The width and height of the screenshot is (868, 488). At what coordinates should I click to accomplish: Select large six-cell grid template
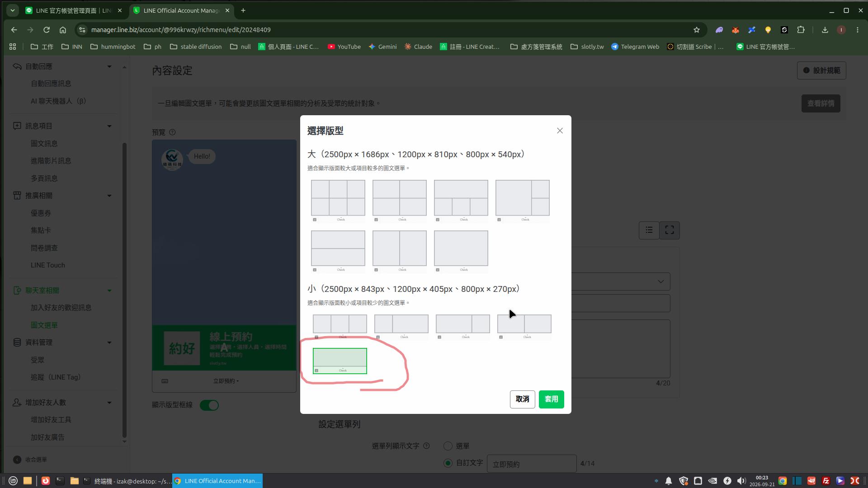pyautogui.click(x=338, y=201)
